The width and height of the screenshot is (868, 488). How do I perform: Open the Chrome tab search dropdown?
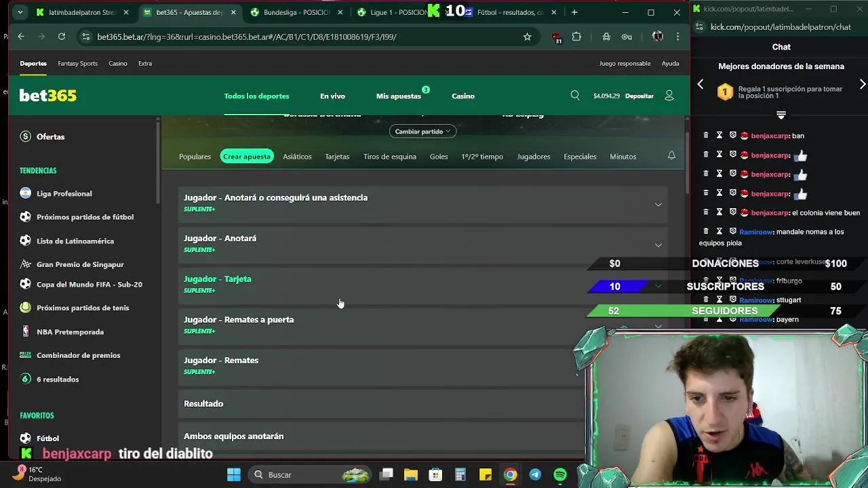pyautogui.click(x=20, y=12)
